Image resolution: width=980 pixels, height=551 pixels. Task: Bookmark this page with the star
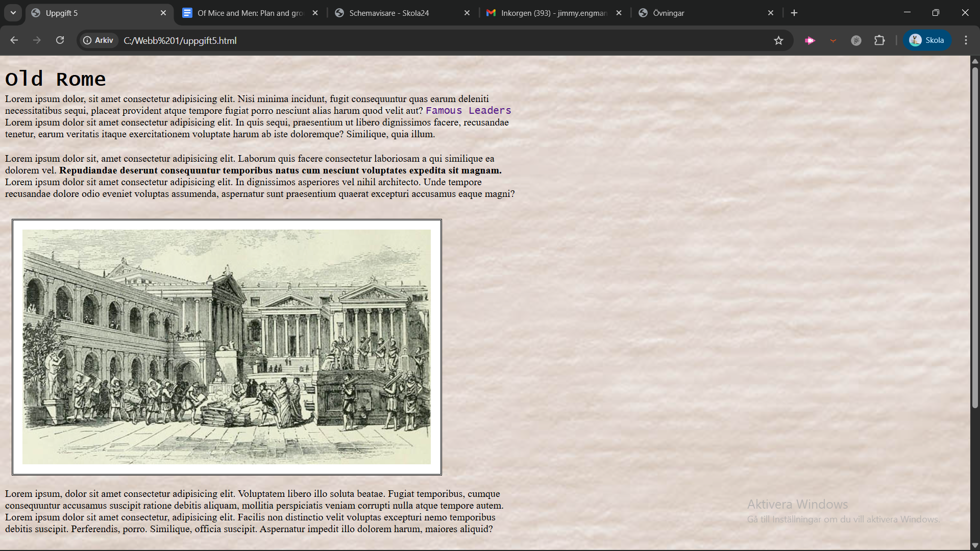point(778,40)
